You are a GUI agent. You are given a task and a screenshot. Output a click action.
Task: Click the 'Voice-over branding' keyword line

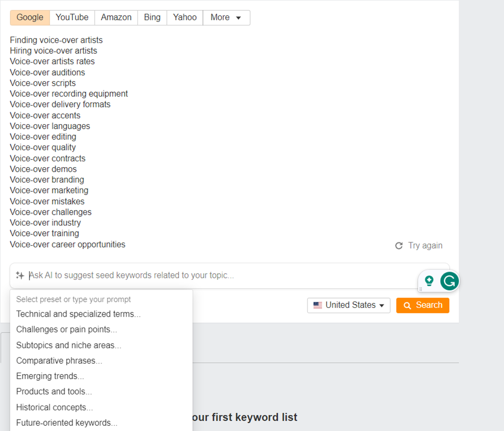click(x=47, y=180)
